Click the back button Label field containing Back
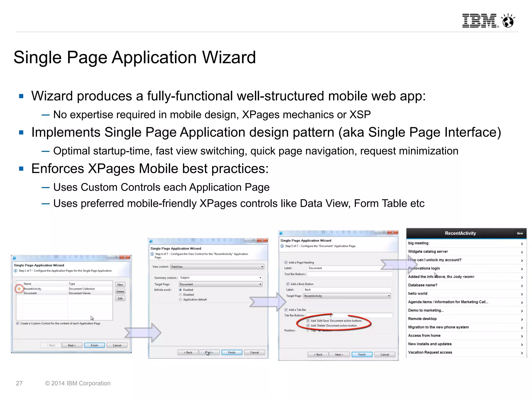The image size is (532, 399). (x=347, y=289)
